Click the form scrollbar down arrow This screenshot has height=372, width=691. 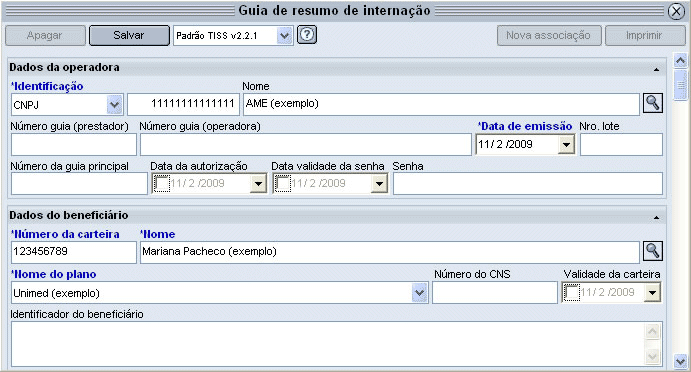pos(680,361)
